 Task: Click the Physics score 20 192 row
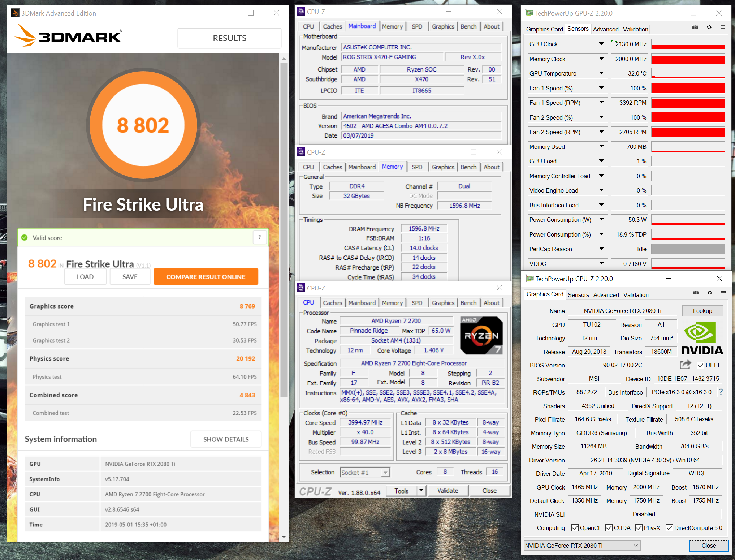tap(143, 358)
